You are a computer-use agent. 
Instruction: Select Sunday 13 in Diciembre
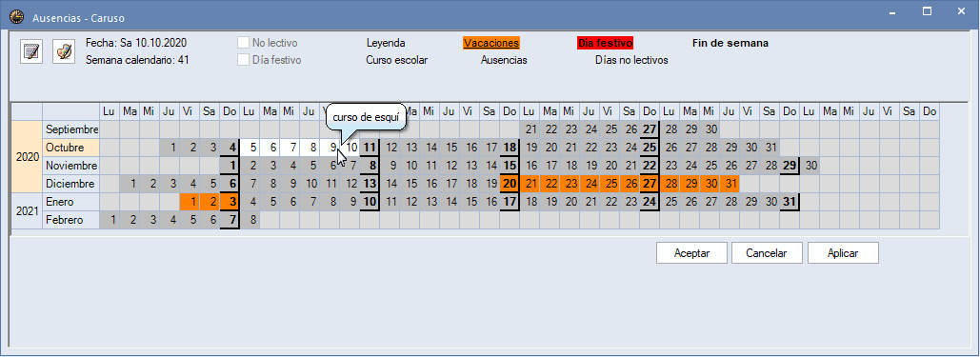point(370,184)
